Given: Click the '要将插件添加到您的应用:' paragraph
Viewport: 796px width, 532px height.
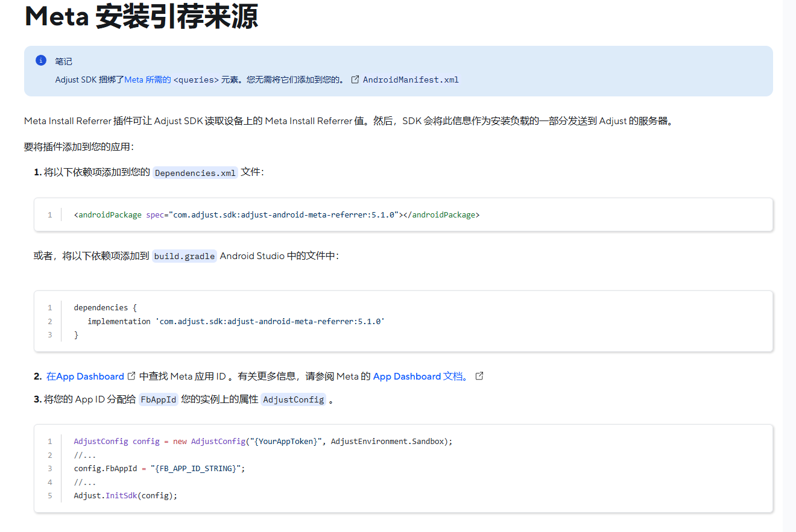Looking at the screenshot, I should click(79, 146).
